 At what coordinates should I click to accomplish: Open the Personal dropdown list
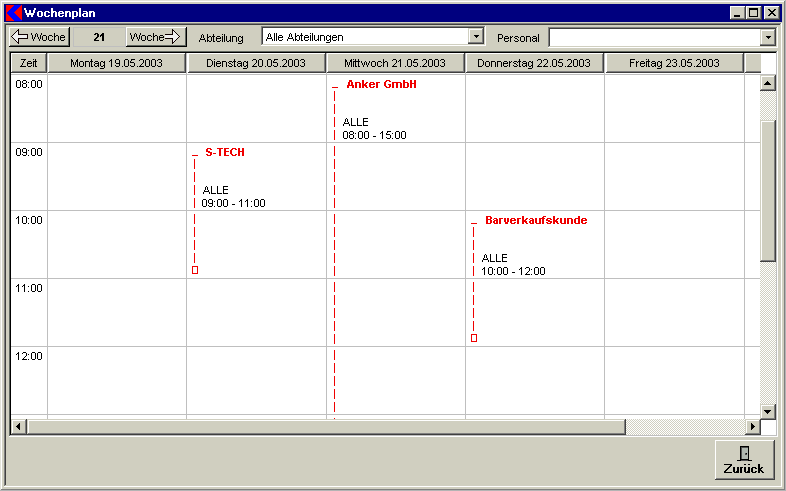click(x=768, y=37)
